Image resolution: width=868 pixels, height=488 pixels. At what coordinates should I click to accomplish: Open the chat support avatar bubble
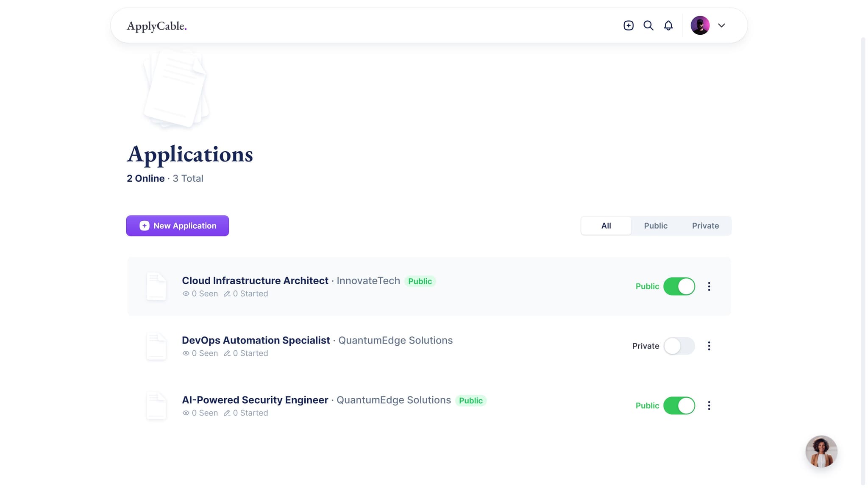pyautogui.click(x=821, y=452)
